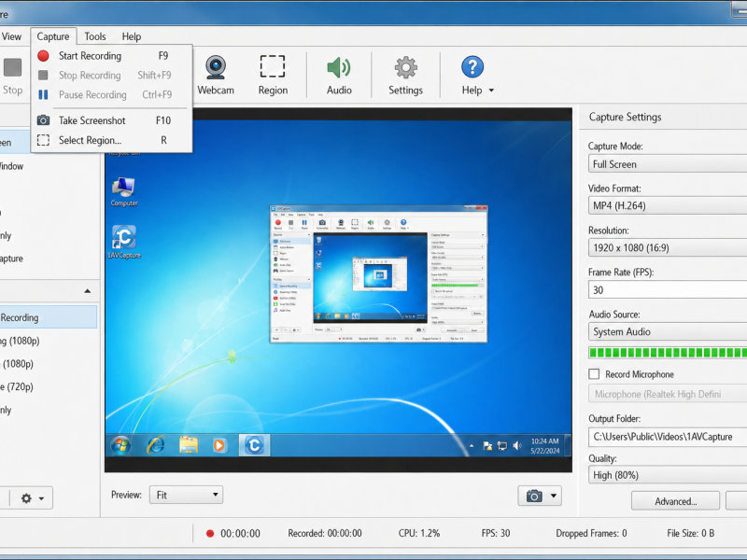Choose Select Region... menu entry
Viewport: 747px width, 560px height.
[x=111, y=140]
